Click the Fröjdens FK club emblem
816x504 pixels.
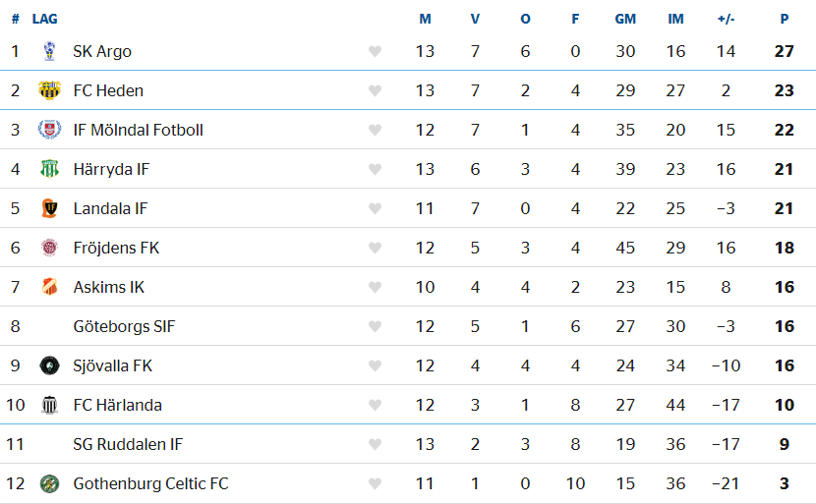coord(49,248)
